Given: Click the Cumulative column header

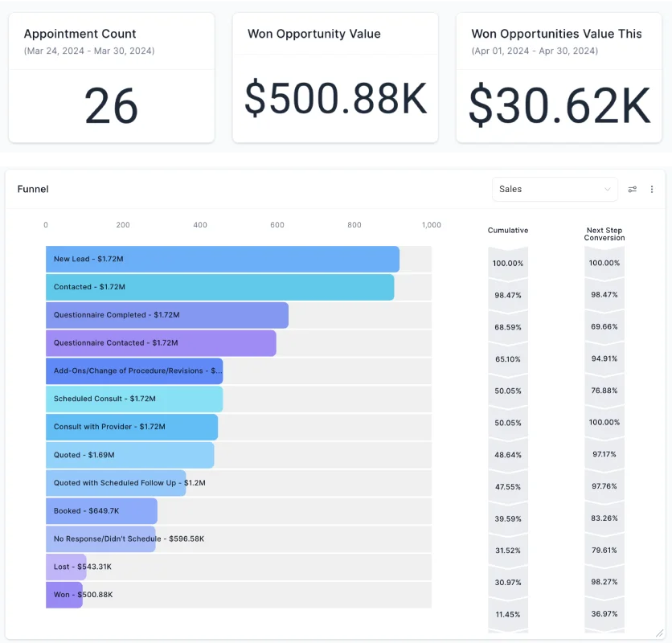Looking at the screenshot, I should click(x=508, y=231).
